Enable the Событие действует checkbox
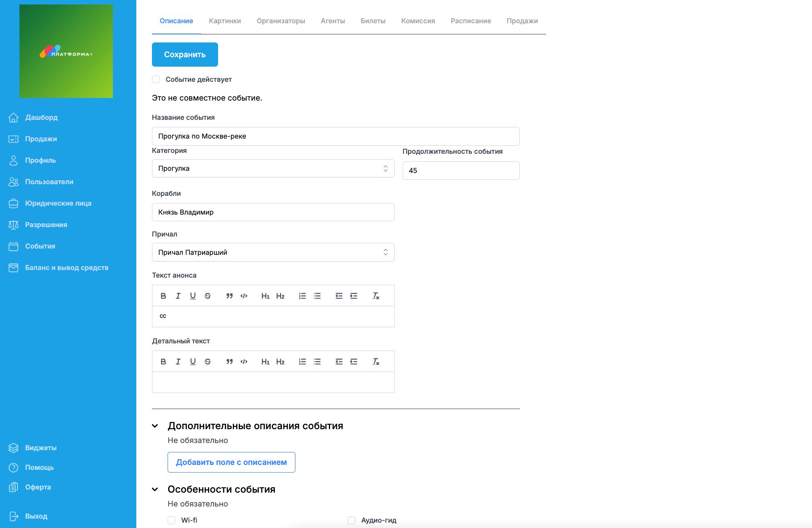The height and width of the screenshot is (528, 812). (x=156, y=80)
